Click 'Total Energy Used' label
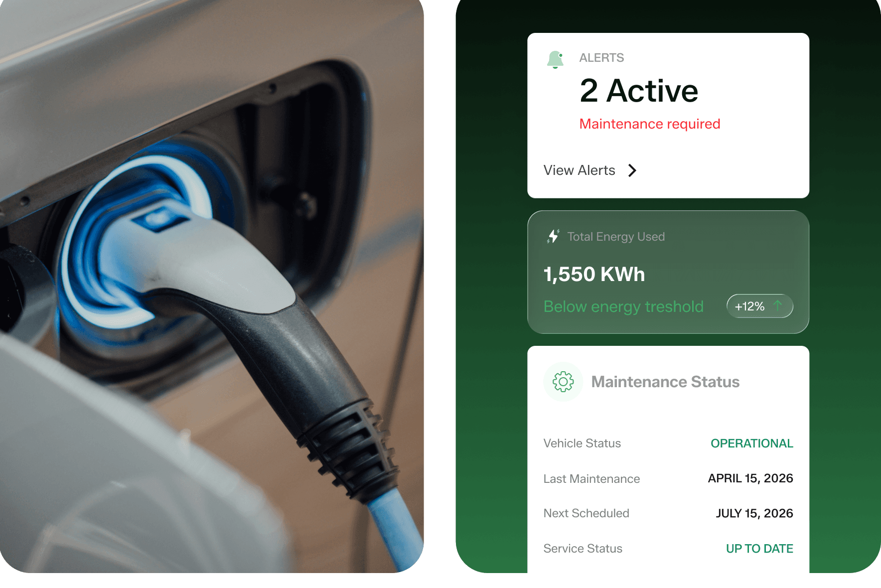The height and width of the screenshot is (588, 881). [616, 237]
